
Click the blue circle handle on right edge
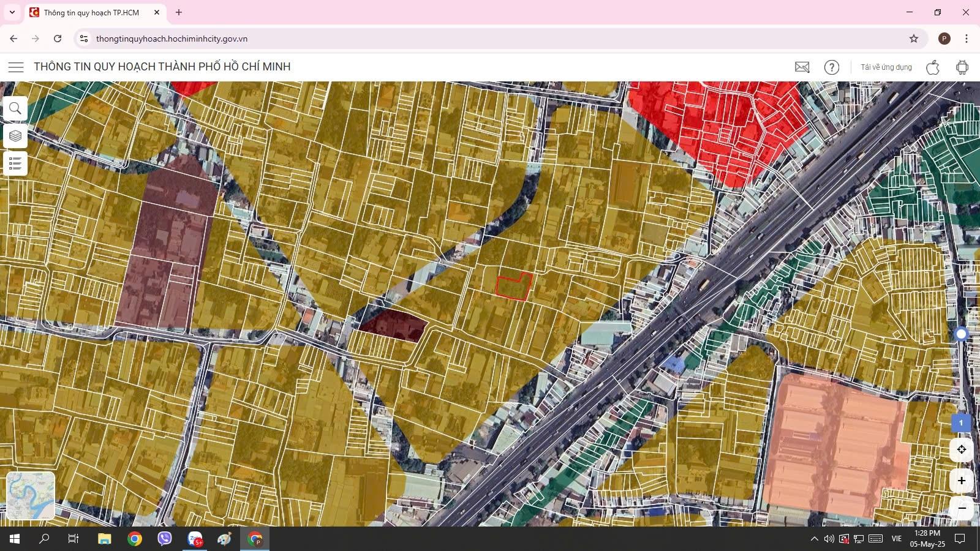[x=960, y=334]
